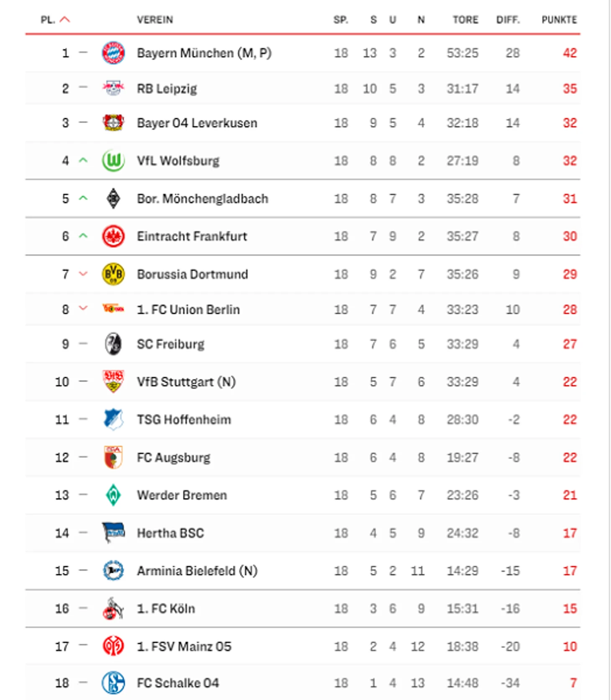Image resolution: width=611 pixels, height=700 pixels.
Task: Click the 1. FC Köln goat logo
Action: point(113,608)
